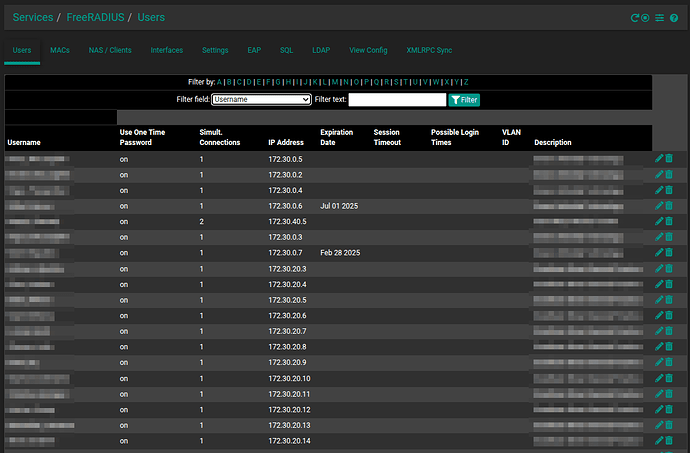Delete user with IP 172.30.20.6
This screenshot has height=453, width=690.
[x=669, y=315]
